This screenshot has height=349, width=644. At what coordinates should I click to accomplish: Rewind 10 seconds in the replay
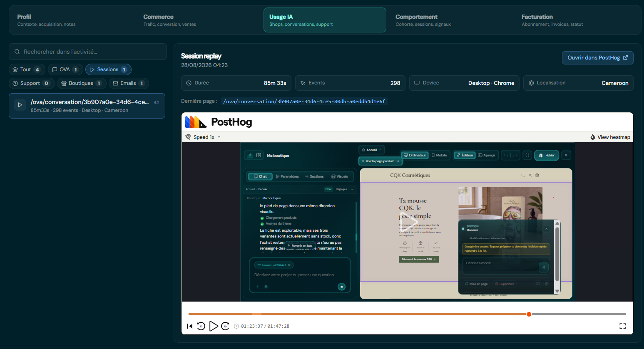point(201,326)
